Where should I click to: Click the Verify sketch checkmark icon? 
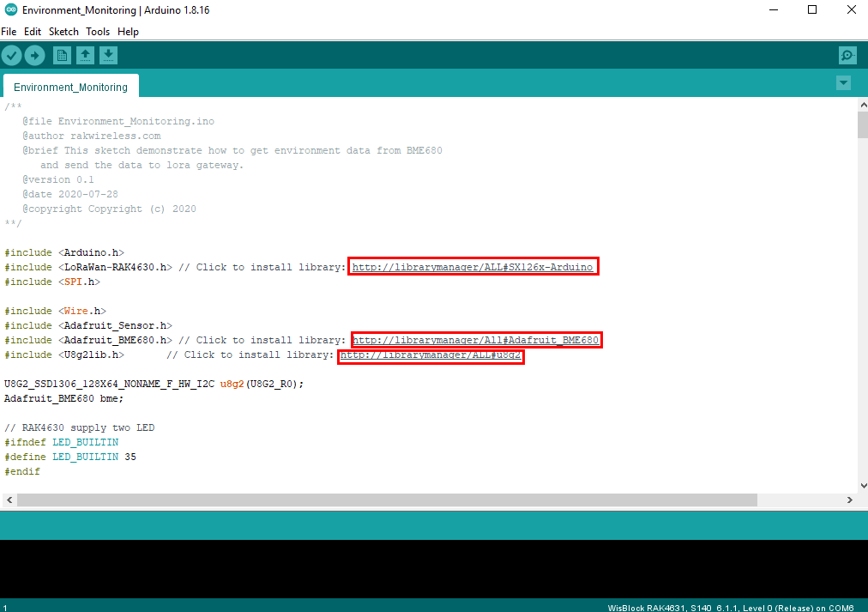click(11, 56)
